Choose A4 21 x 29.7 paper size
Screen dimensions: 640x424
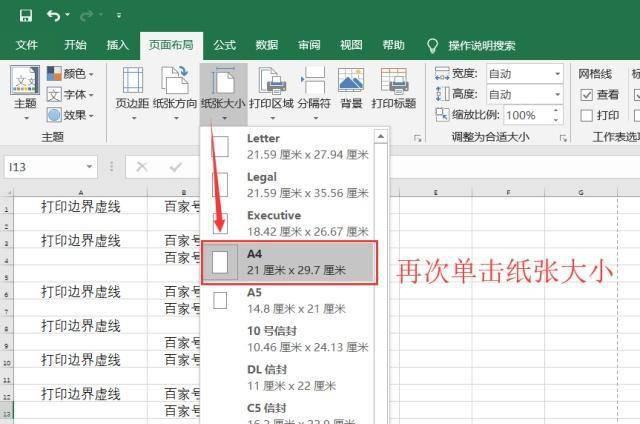[289, 262]
